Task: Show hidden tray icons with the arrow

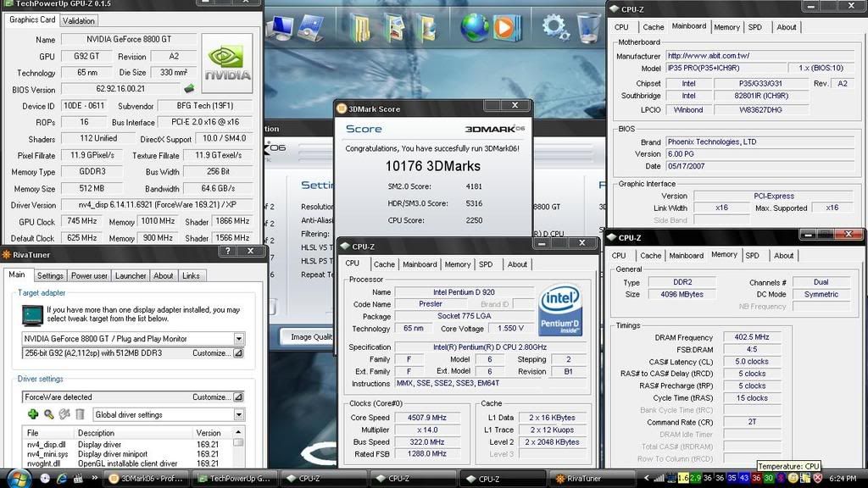Action: click(646, 479)
